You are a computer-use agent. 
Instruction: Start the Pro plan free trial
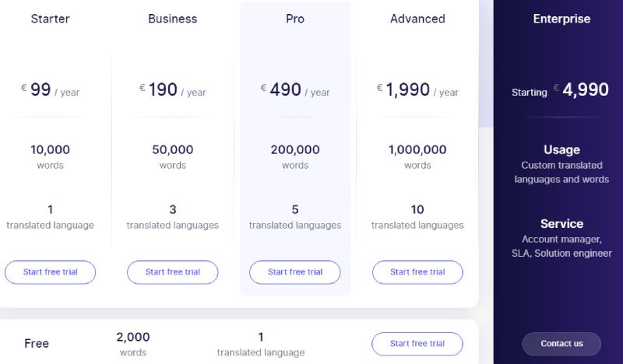tap(295, 272)
